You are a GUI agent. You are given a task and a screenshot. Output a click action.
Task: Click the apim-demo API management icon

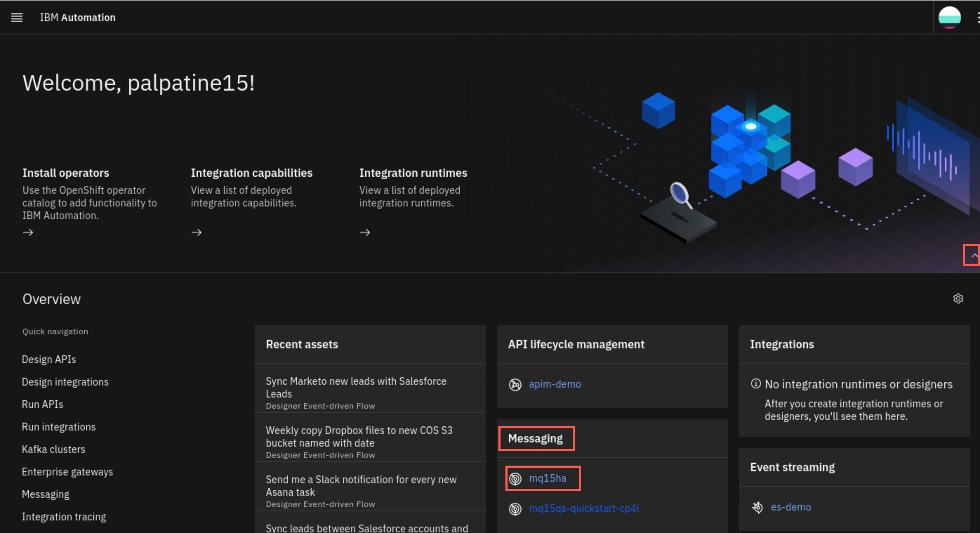click(x=515, y=384)
